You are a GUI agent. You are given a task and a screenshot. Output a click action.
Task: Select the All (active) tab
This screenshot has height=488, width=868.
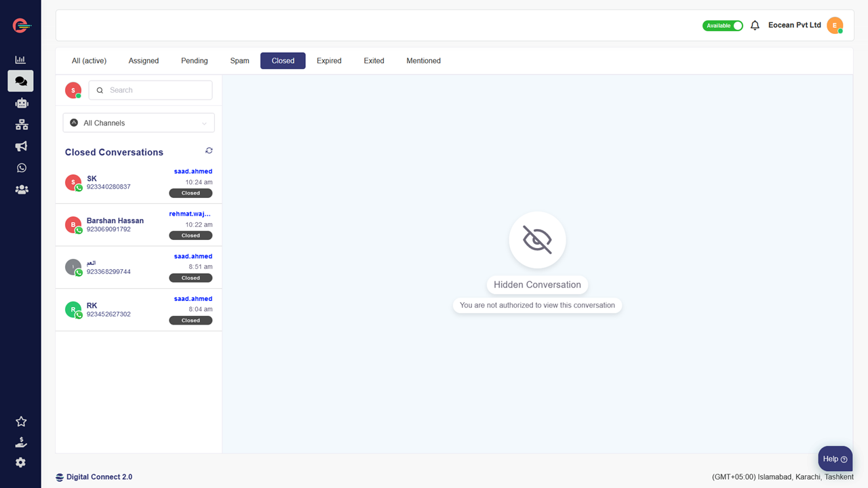click(89, 61)
